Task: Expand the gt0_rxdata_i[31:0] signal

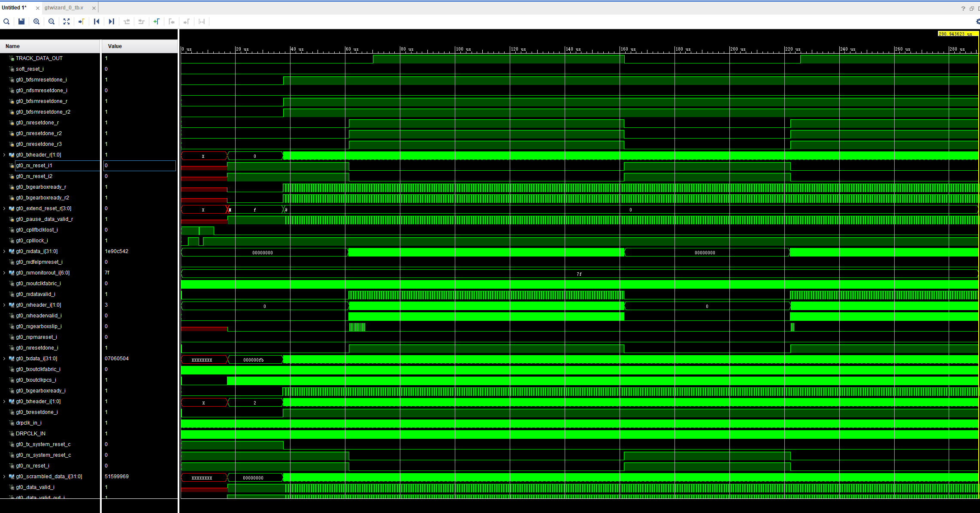Action: tap(4, 251)
